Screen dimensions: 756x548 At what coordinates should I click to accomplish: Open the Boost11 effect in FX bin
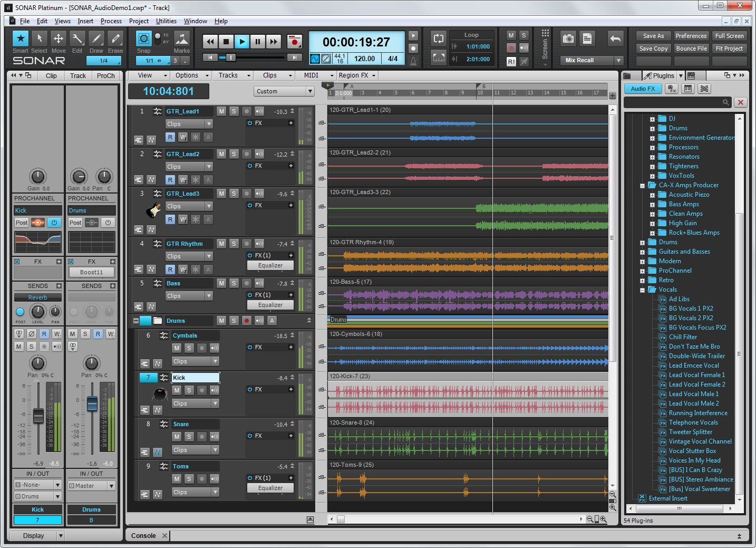coord(91,272)
